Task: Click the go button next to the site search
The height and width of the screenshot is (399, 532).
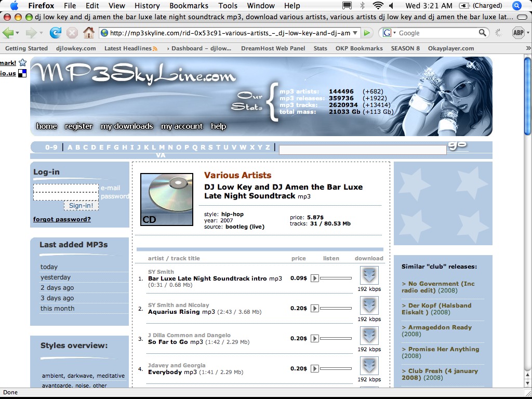Action: click(457, 146)
